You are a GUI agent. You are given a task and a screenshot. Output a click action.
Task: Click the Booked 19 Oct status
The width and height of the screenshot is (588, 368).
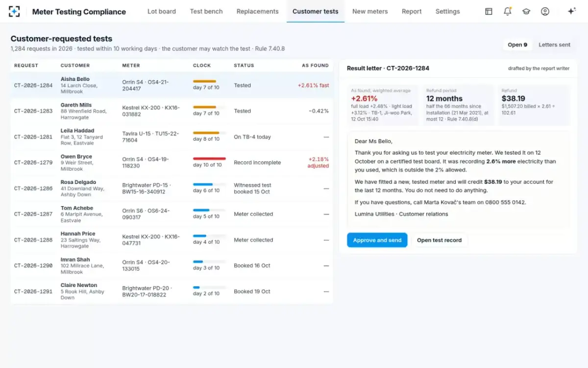(x=252, y=291)
